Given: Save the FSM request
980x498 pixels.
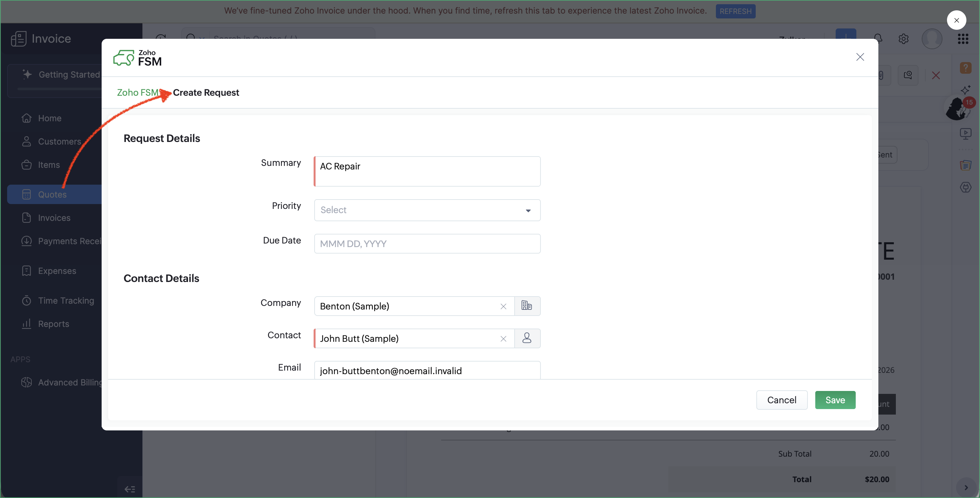Looking at the screenshot, I should click(835, 400).
